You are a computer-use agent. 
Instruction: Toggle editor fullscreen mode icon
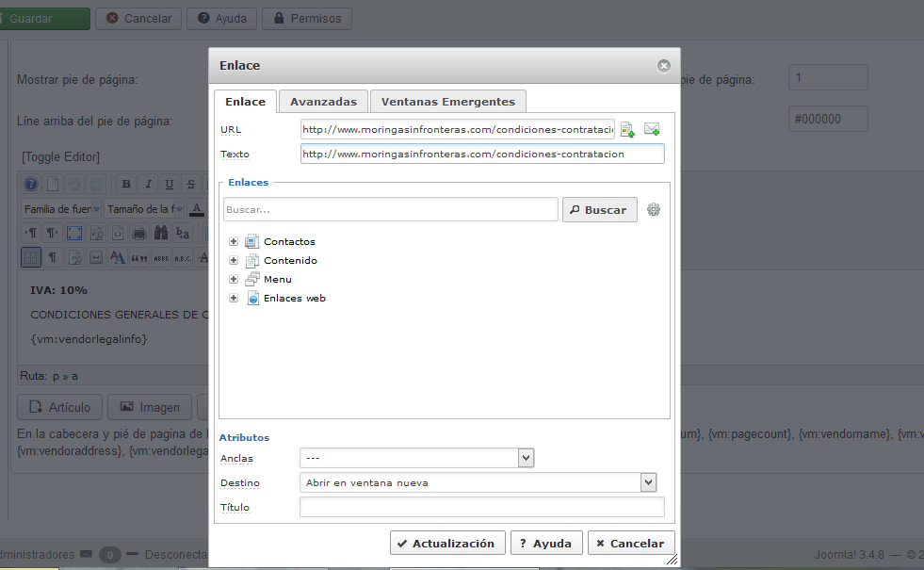click(74, 233)
